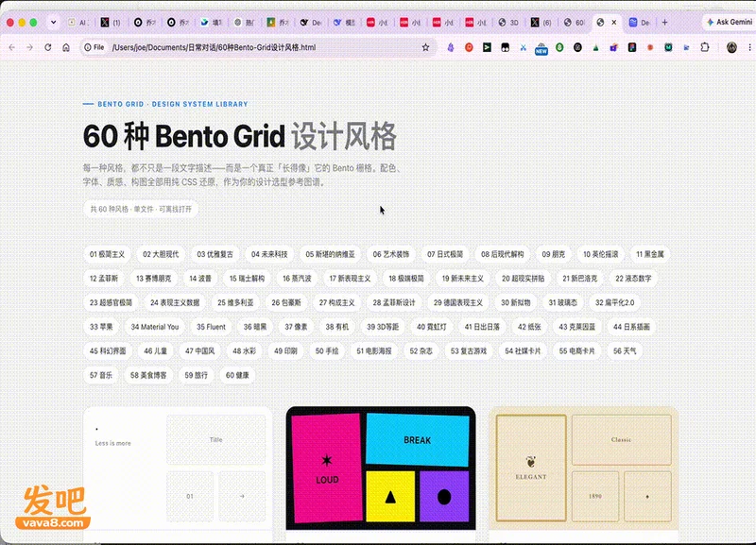This screenshot has width=756, height=545.
Task: Switch to the 60 tab
Action: point(575,22)
